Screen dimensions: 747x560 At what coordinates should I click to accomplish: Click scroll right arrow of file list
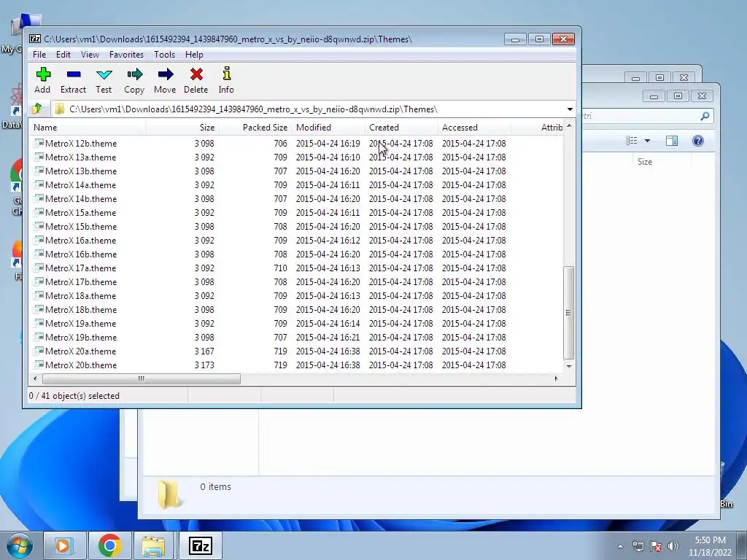pos(555,378)
